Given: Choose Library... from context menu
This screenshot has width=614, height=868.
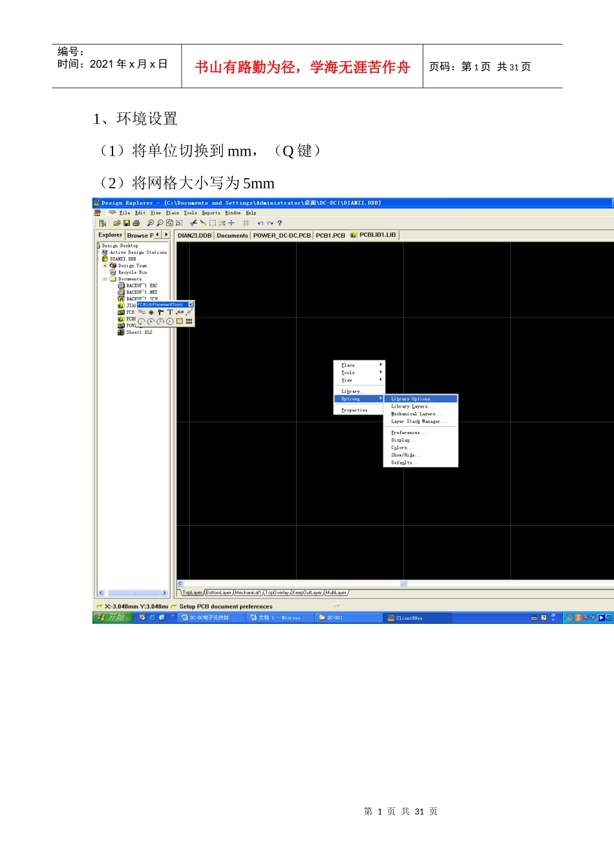Looking at the screenshot, I should pyautogui.click(x=359, y=391).
